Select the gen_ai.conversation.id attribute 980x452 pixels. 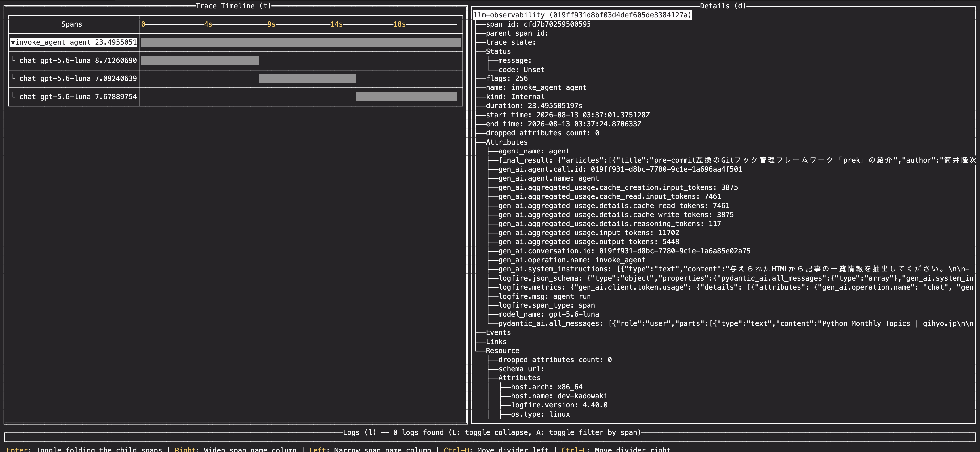(x=624, y=251)
